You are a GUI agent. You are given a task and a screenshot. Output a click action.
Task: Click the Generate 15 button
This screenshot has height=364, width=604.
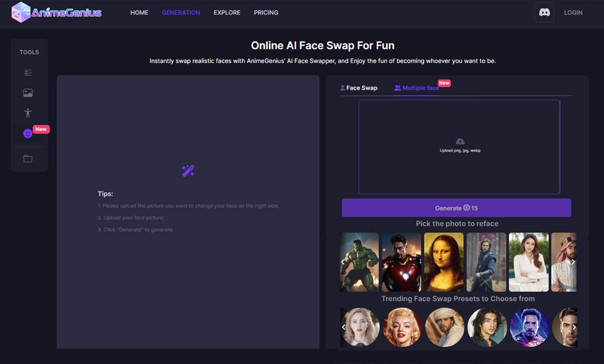(456, 208)
